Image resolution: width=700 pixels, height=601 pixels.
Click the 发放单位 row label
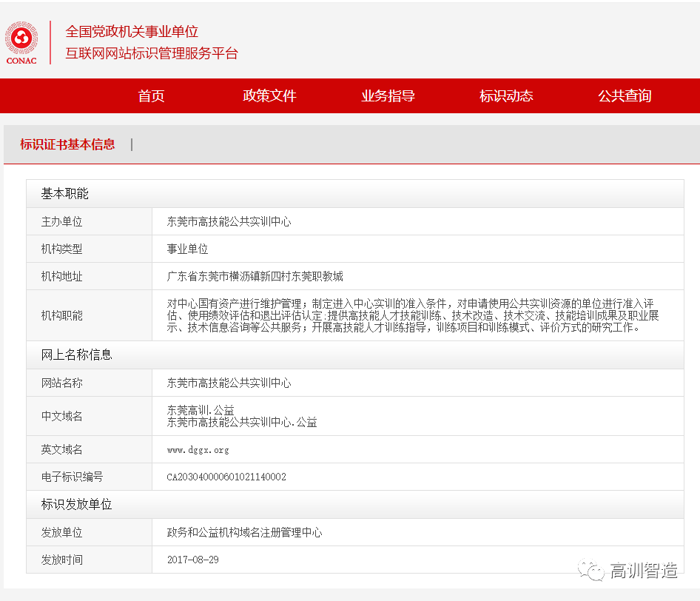(61, 533)
